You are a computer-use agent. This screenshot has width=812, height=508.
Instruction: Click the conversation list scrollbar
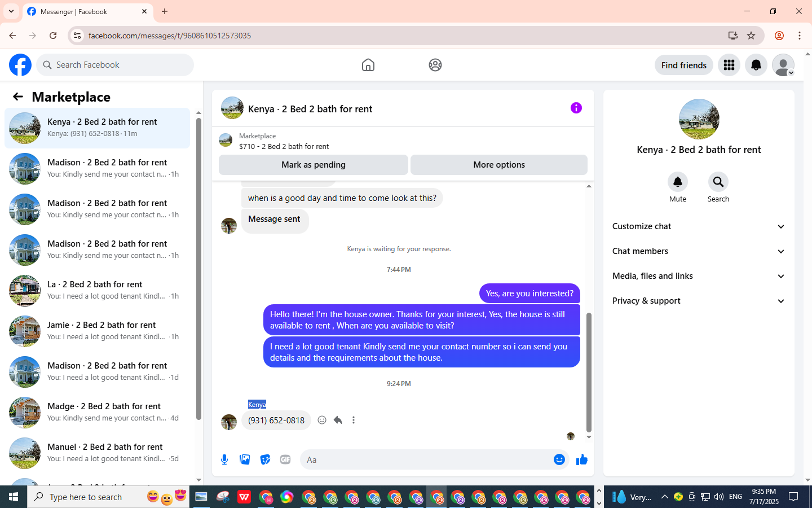(x=198, y=269)
